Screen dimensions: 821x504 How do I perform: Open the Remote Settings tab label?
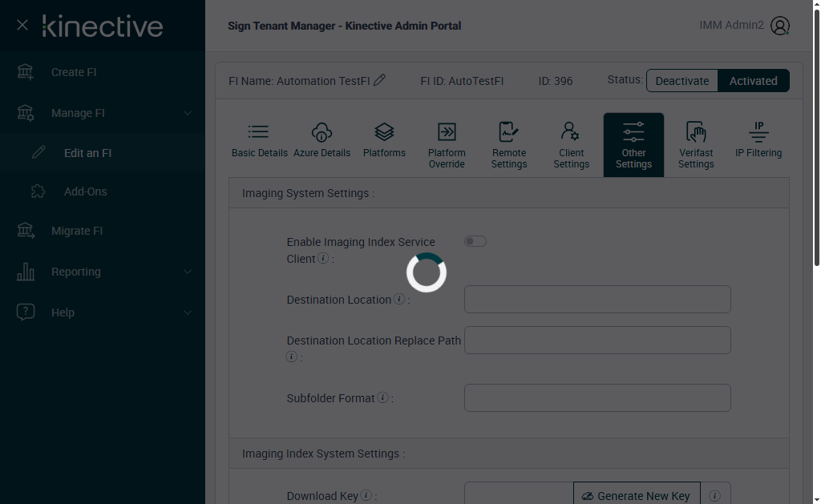point(509,158)
